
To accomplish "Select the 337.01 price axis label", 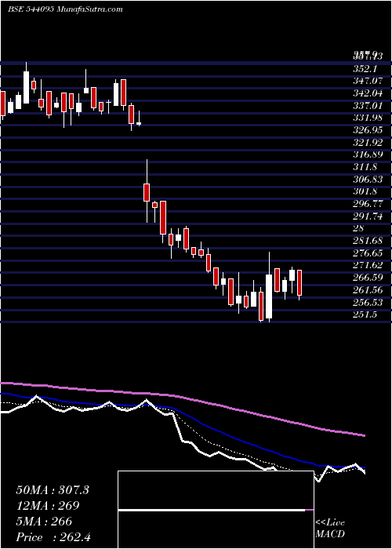I will coord(368,106).
